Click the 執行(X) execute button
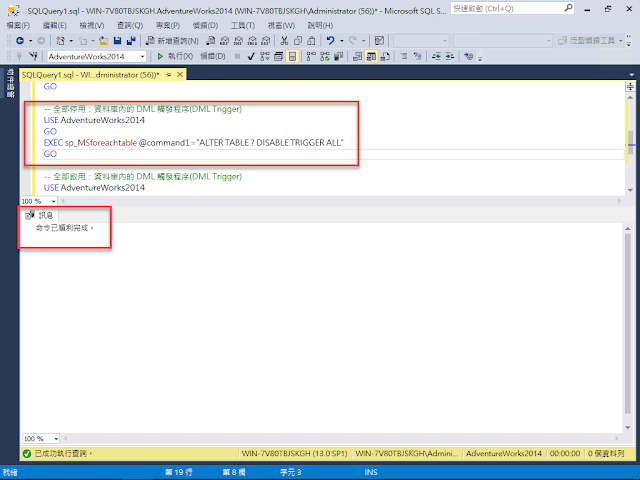This screenshot has width=640, height=480. [175, 56]
